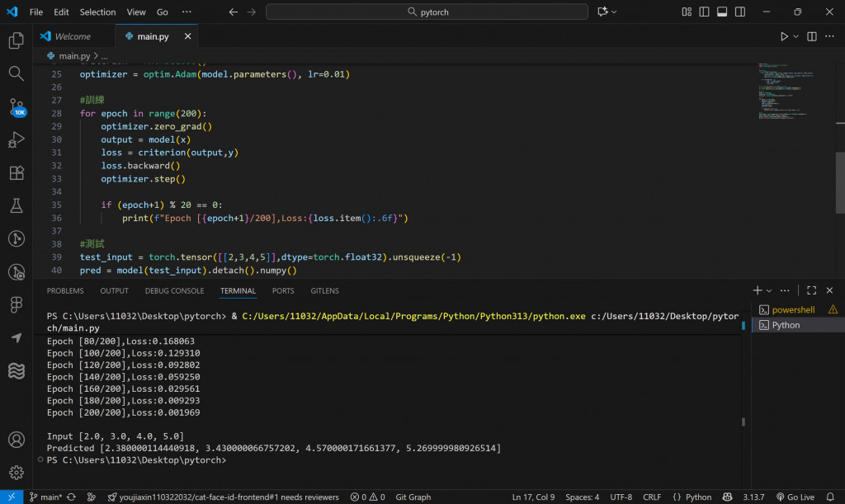The image size is (845, 504).
Task: Expand the Copilot chat dropdown arrow
Action: pos(615,12)
